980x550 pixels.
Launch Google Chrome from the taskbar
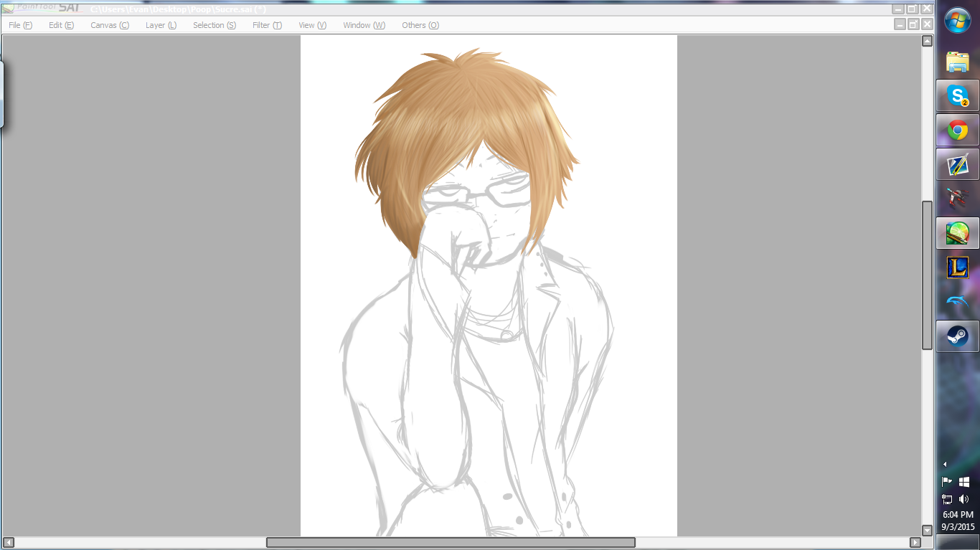[x=958, y=130]
